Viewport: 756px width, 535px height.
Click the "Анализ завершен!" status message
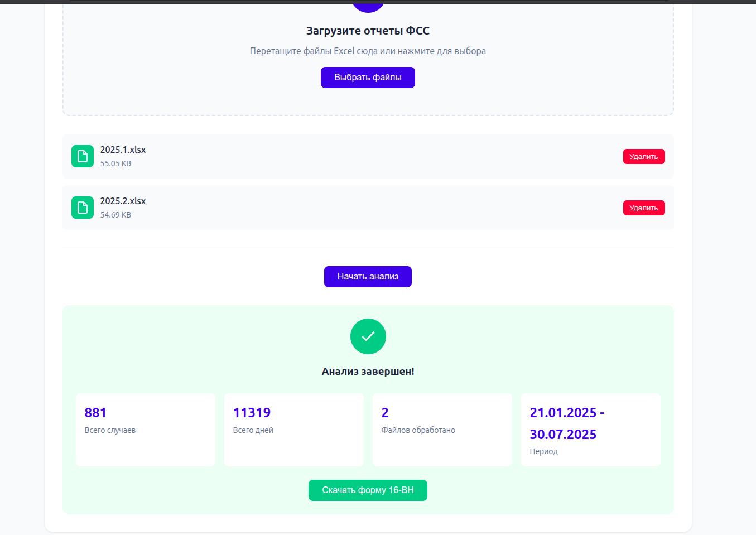coord(368,372)
